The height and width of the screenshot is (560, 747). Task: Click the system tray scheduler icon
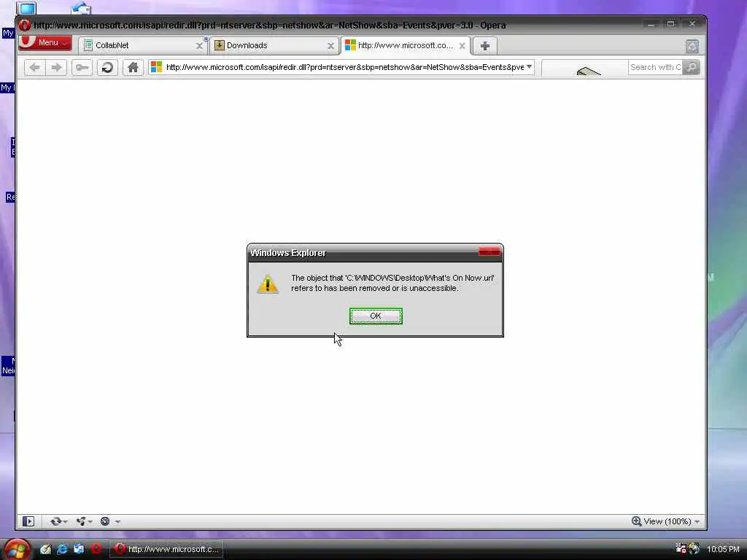(x=681, y=548)
